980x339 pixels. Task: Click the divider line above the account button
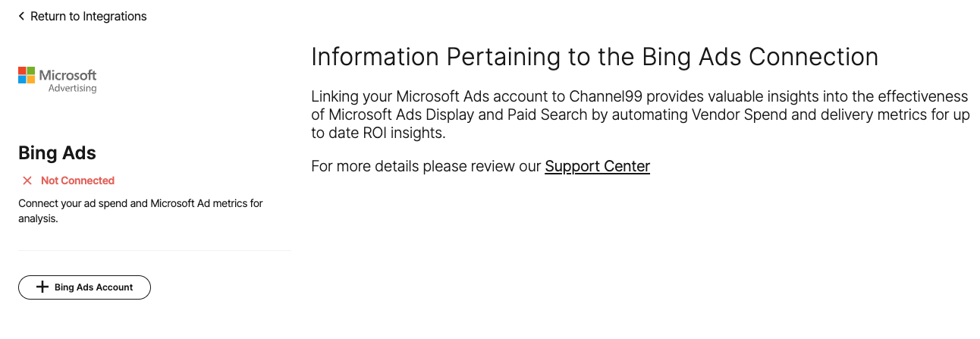click(x=155, y=250)
